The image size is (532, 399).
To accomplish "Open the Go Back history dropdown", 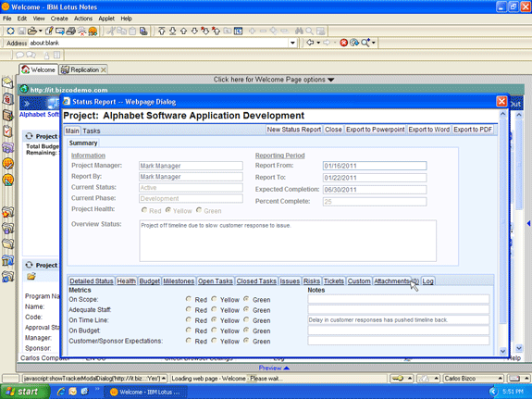I will (318, 43).
